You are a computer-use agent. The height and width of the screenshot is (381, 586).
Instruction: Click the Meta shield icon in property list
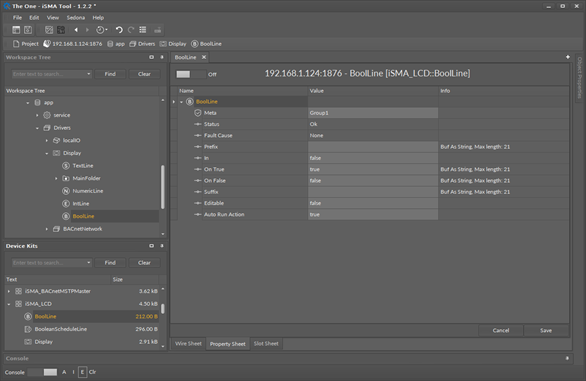pos(198,113)
